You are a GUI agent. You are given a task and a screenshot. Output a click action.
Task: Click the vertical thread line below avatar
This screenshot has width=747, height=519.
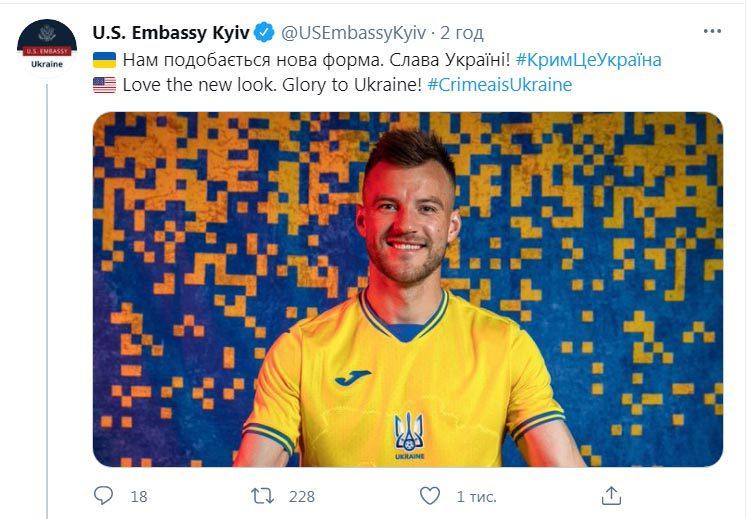coord(47,300)
